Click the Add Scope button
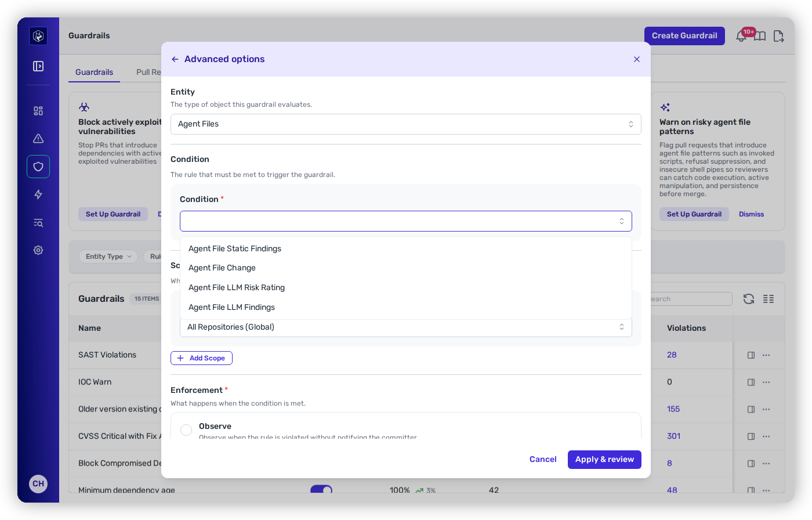Screen dimensions: 812x520 (201, 358)
